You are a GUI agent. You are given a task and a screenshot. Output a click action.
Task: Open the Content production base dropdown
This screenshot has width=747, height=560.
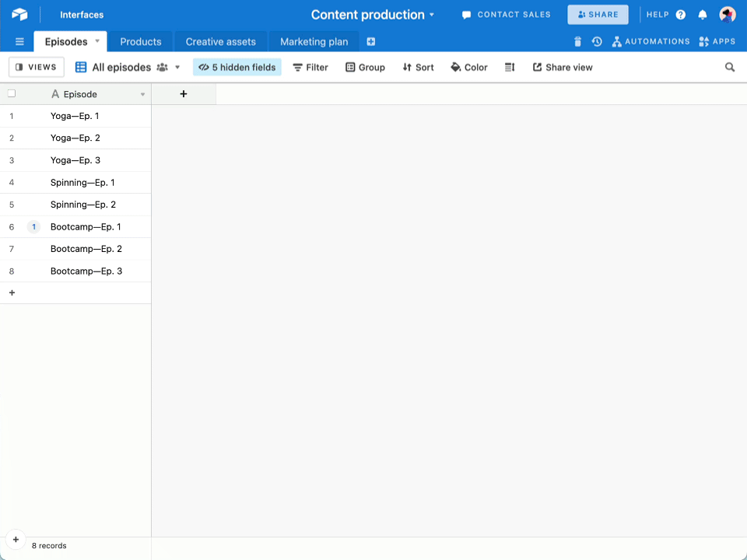point(374,14)
